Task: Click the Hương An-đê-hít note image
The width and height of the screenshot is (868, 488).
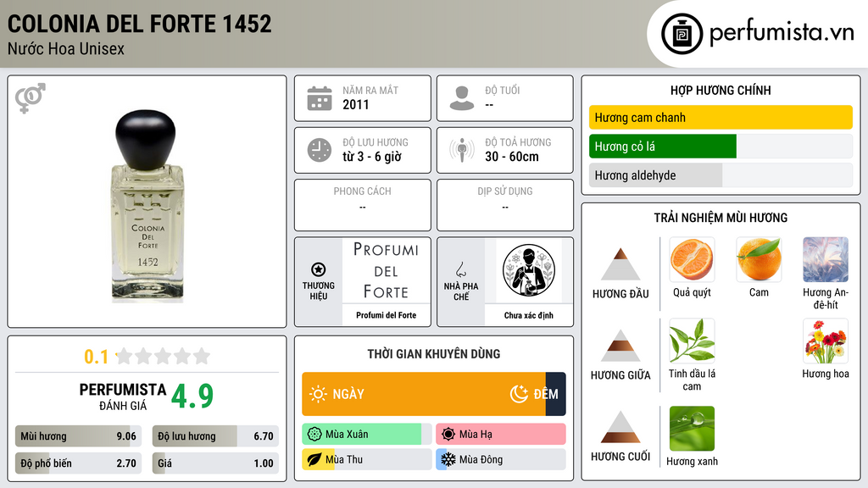Action: pos(826,259)
